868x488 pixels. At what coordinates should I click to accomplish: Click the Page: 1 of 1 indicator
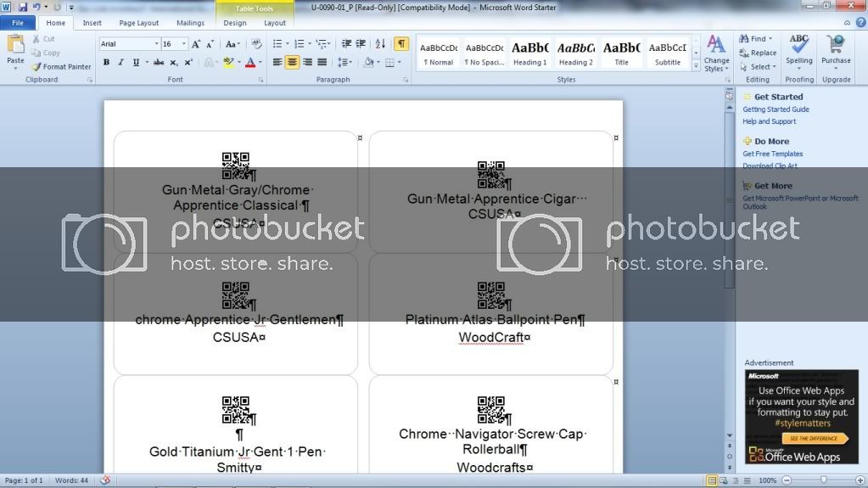24,480
